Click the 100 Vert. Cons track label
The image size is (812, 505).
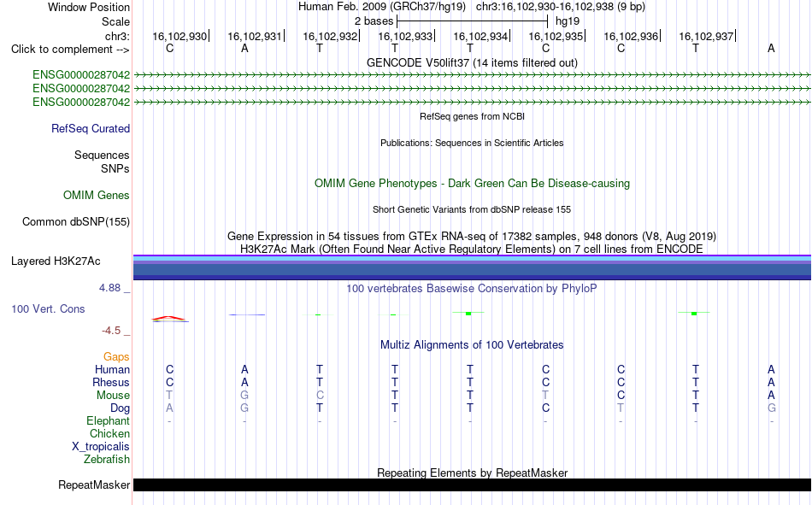(48, 308)
